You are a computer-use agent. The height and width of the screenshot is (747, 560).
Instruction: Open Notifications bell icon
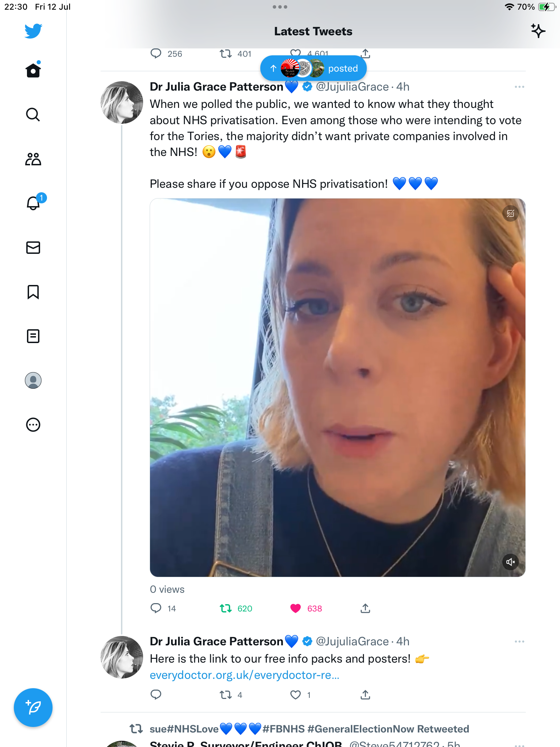(33, 203)
